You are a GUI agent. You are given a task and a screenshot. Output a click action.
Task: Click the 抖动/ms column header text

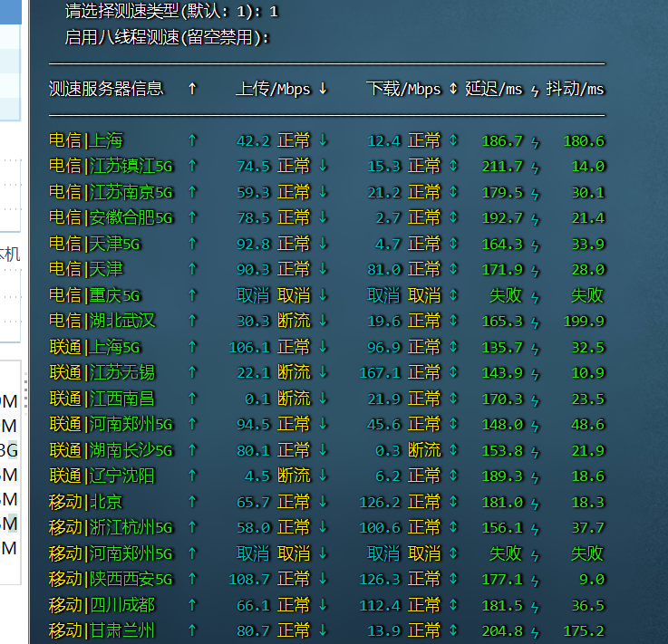click(575, 89)
